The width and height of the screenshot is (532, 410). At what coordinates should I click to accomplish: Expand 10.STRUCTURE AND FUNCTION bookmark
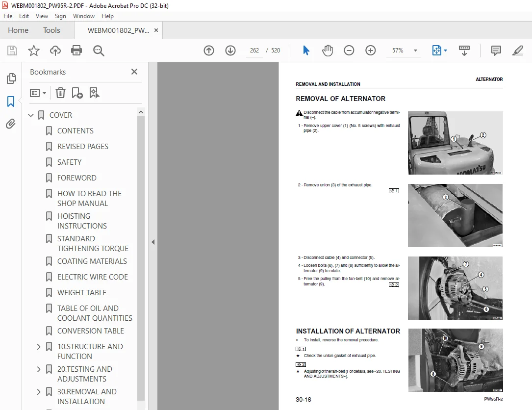click(39, 347)
